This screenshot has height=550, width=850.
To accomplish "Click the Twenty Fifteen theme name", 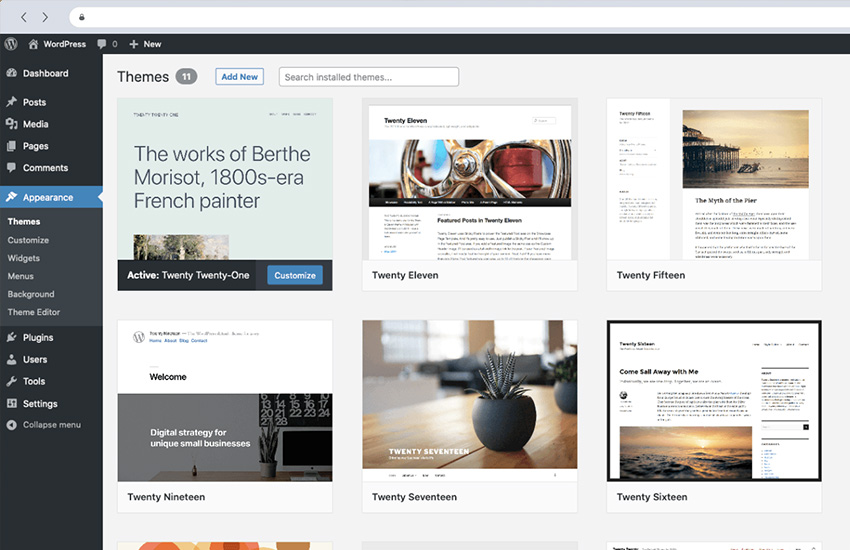I will [651, 275].
